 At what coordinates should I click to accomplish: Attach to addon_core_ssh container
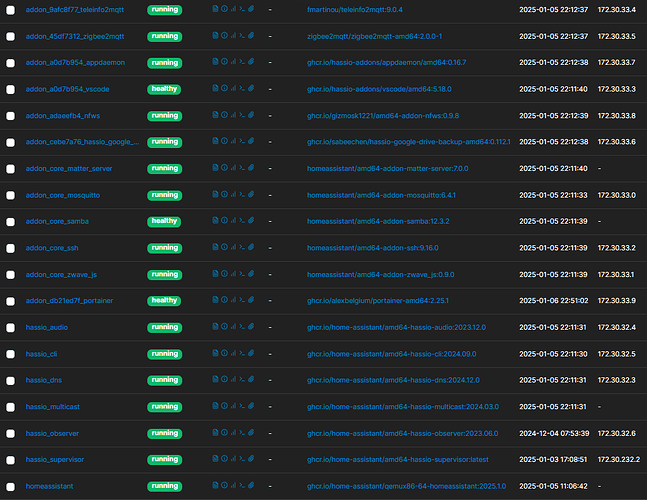251,247
